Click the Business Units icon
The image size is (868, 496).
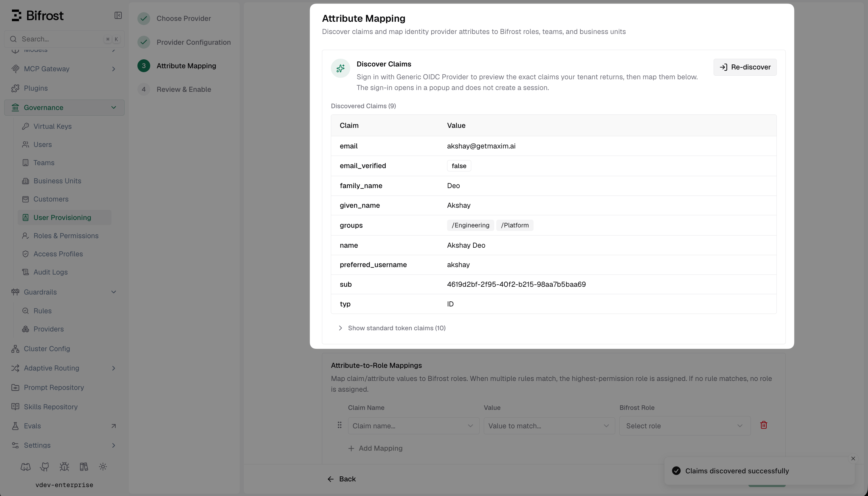tap(26, 181)
